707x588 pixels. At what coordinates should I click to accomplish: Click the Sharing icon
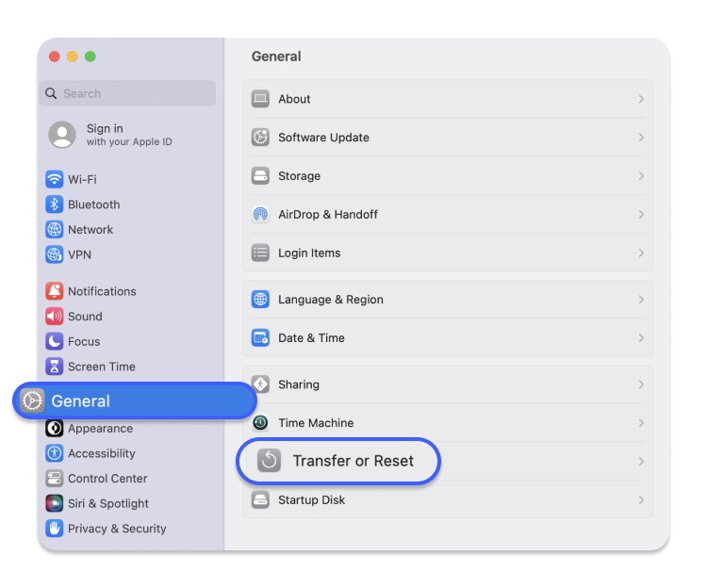(x=260, y=384)
